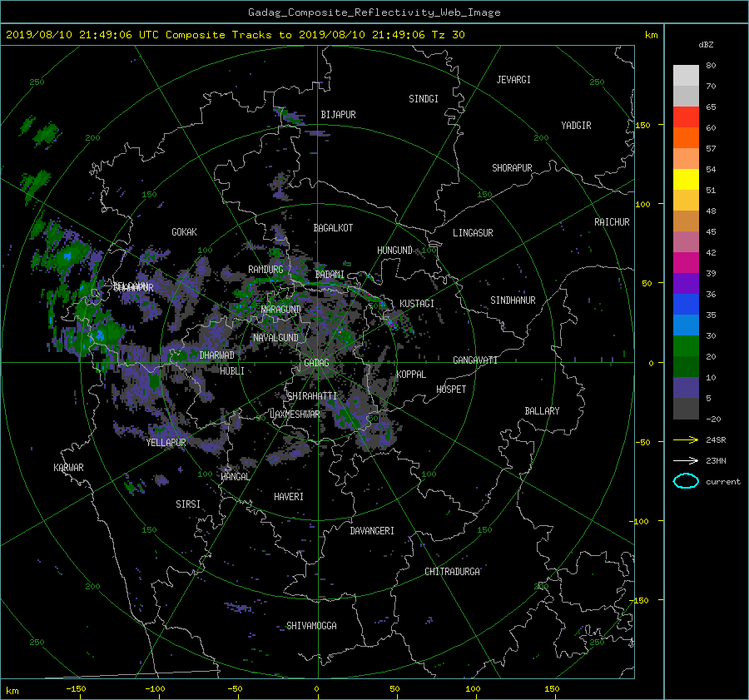Click the KOPPAL city label
749x700 pixels.
pos(411,374)
